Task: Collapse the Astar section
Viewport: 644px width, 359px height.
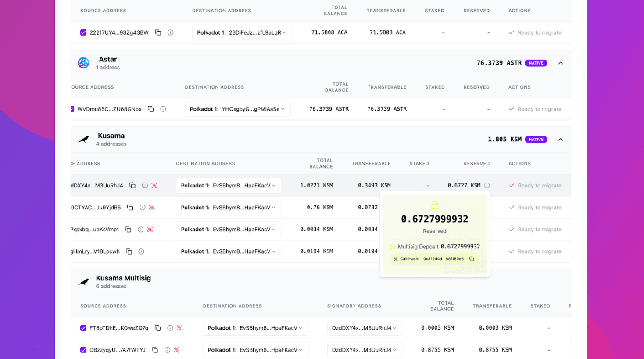Action: pos(561,63)
